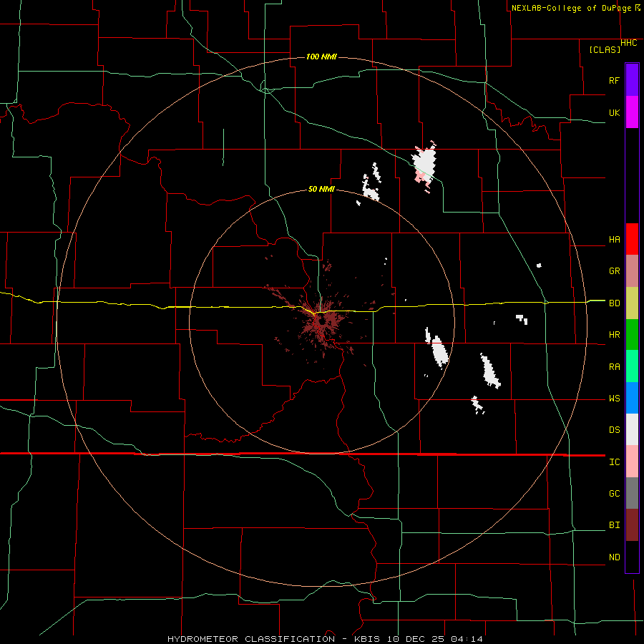Click the HA legend label
The width and height of the screenshot is (644, 644).
click(x=614, y=240)
